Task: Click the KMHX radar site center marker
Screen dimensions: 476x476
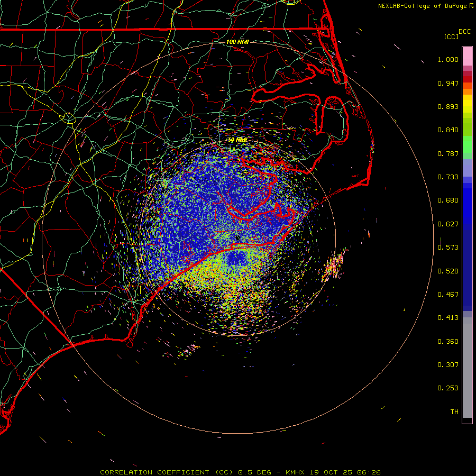Action: pyautogui.click(x=237, y=238)
